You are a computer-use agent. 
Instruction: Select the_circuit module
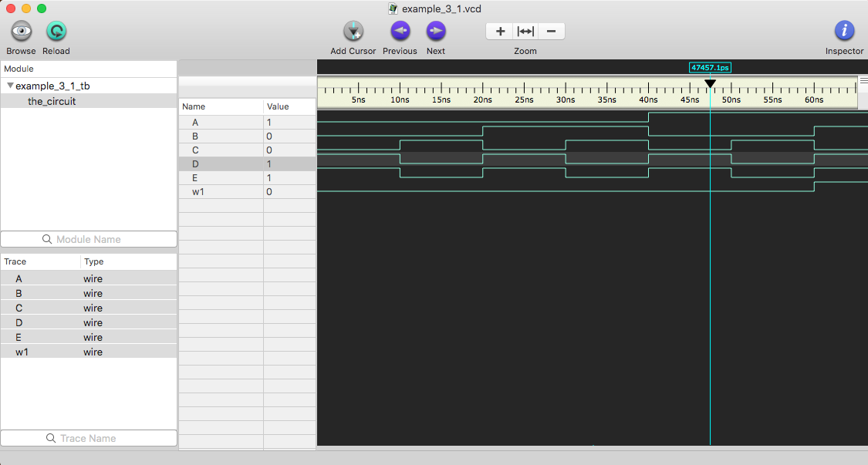(89, 101)
